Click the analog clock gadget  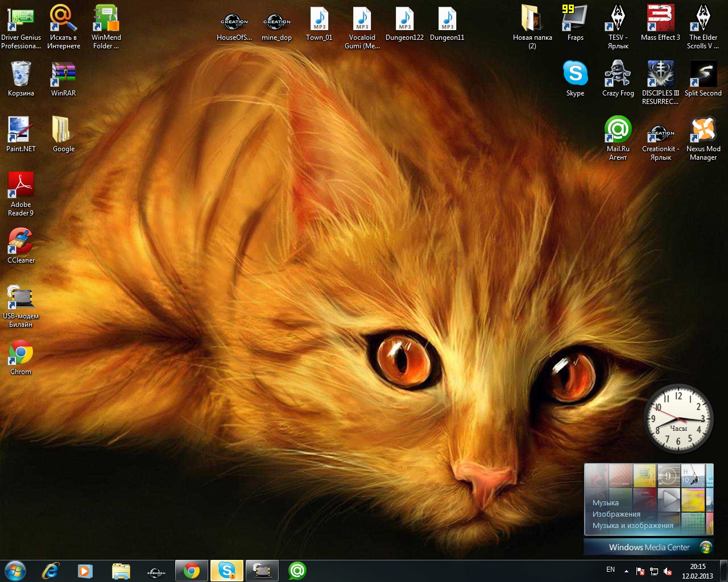[x=678, y=419]
